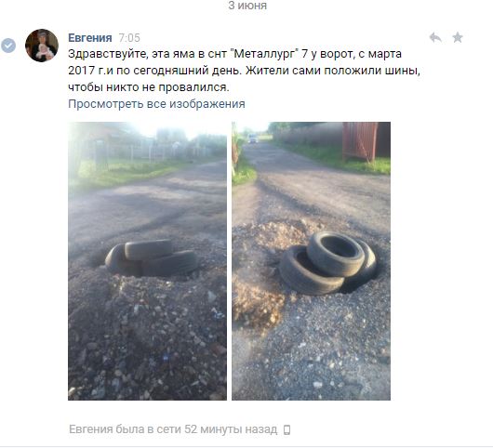The height and width of the screenshot is (448, 493).
Task: Toggle the message selection checkmark
Action: (8, 46)
